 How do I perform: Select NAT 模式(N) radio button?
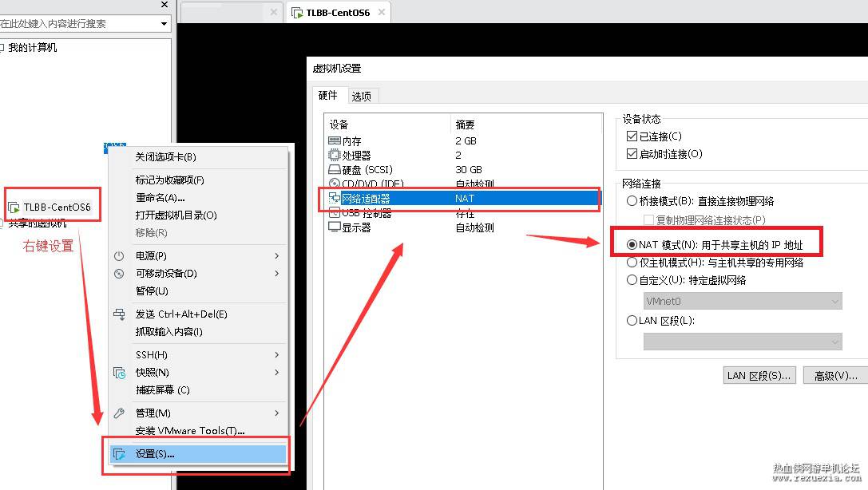(632, 244)
